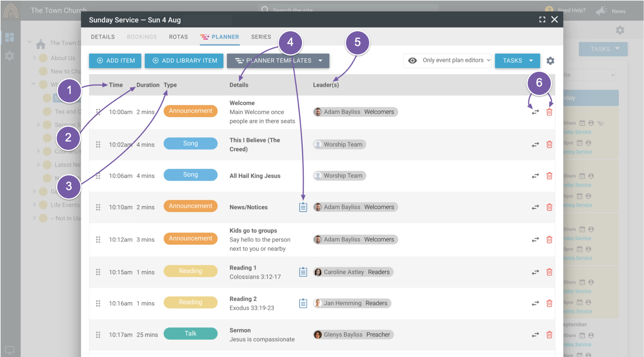This screenshot has height=357, width=644.
Task: Click duration 3 mins on Kids go row
Action: (146, 240)
